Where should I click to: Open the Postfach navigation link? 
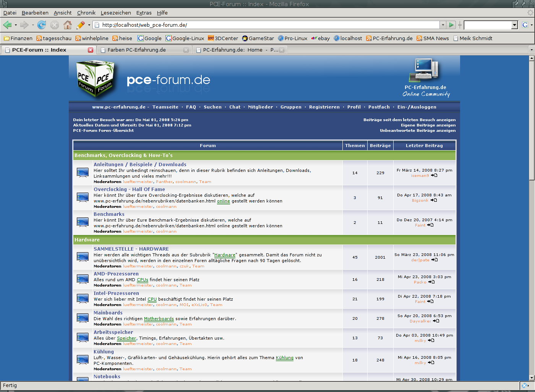pyautogui.click(x=379, y=107)
